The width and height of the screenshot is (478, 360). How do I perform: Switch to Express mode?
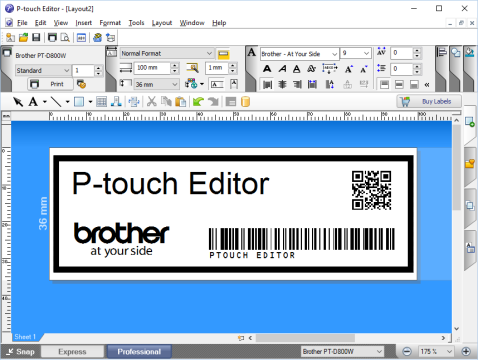coord(72,351)
